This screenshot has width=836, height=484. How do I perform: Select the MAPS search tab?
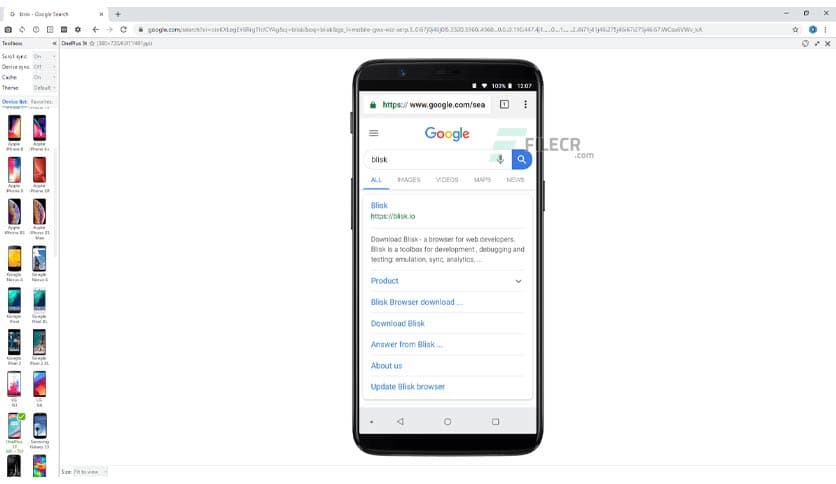[x=483, y=180]
